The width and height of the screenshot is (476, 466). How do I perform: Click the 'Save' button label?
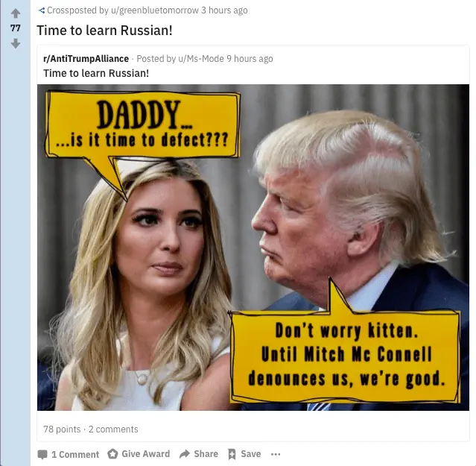point(251,454)
